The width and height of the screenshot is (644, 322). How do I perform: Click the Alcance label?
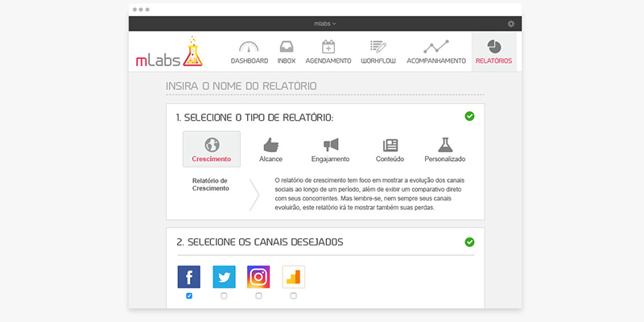271,159
